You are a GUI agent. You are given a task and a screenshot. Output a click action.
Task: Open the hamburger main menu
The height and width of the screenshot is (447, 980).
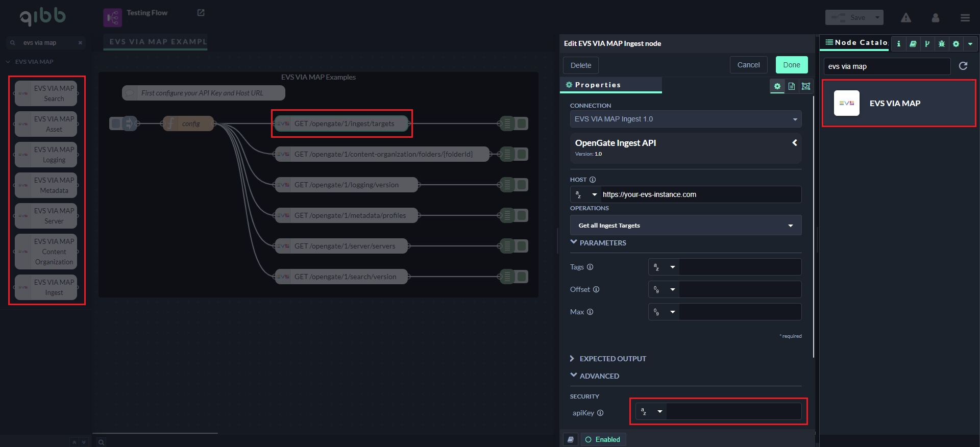coord(965,18)
